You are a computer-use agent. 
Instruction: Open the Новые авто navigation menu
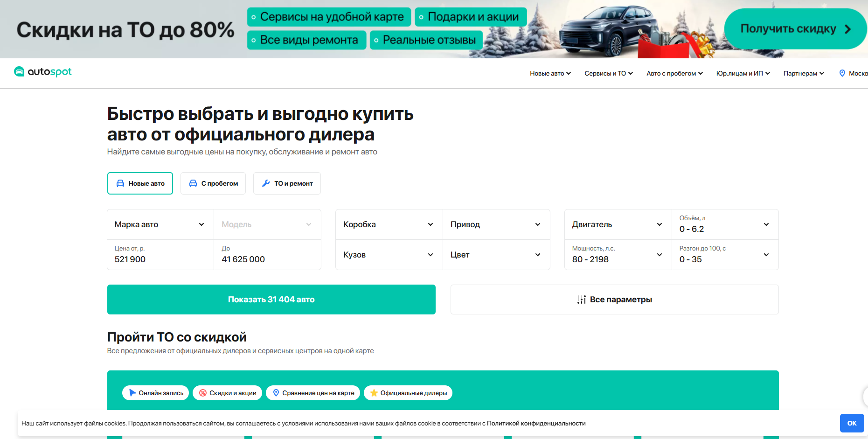pyautogui.click(x=550, y=73)
